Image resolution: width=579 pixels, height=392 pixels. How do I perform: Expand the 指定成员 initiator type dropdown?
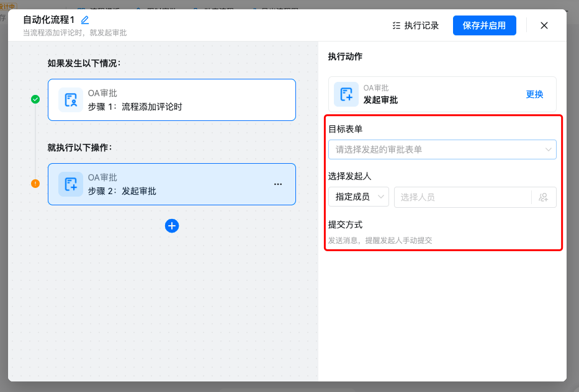coord(358,197)
